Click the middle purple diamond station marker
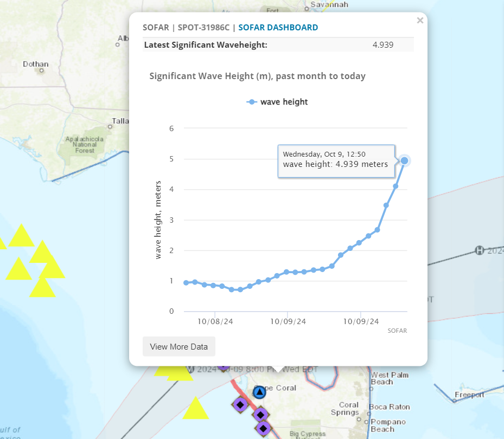 tap(260, 415)
